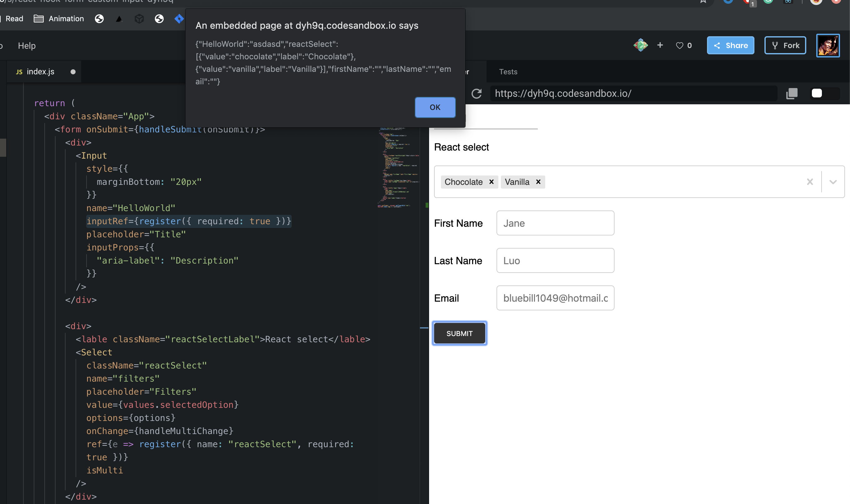This screenshot has width=850, height=504.
Task: Expand the React select options dropdown chevron
Action: click(833, 182)
